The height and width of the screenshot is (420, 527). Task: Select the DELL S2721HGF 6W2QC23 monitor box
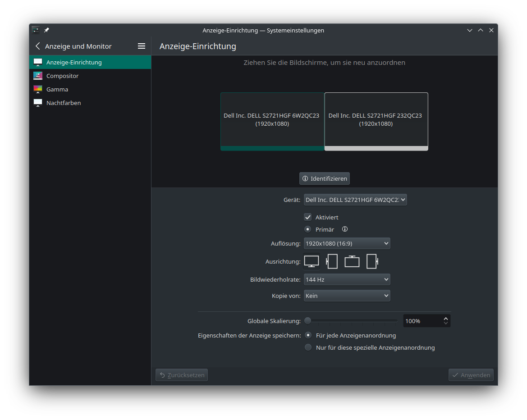pos(272,121)
